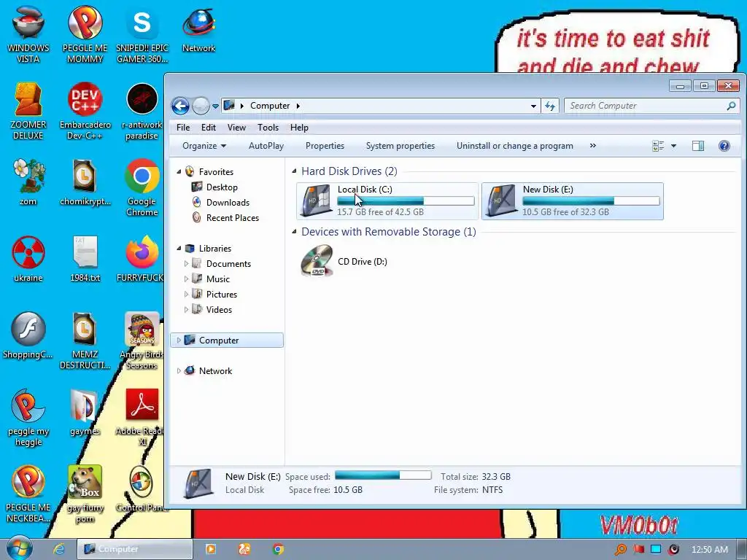
Task: Open the WINDOWS VISTA desktop icon
Action: click(28, 34)
